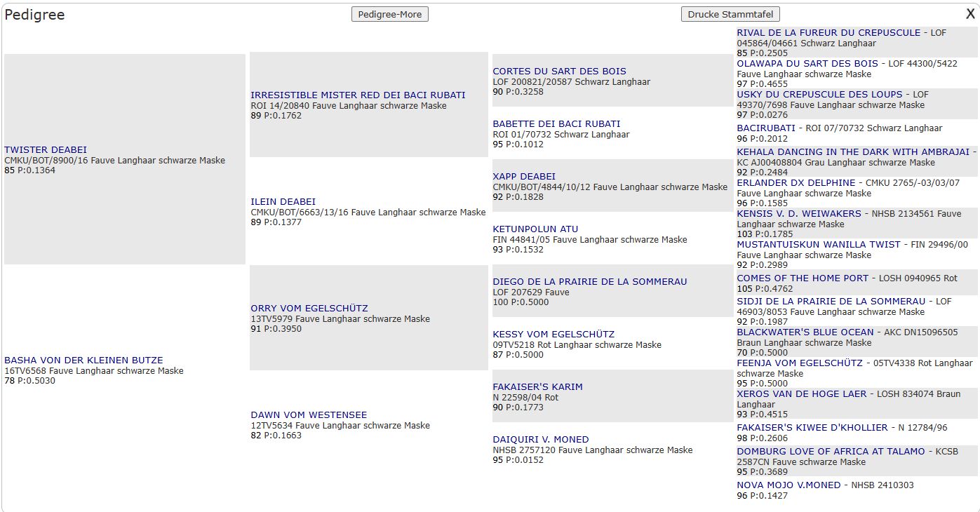980x512 pixels.
Task: Open ILEIN DEABEI pedigree entry
Action: (x=283, y=201)
